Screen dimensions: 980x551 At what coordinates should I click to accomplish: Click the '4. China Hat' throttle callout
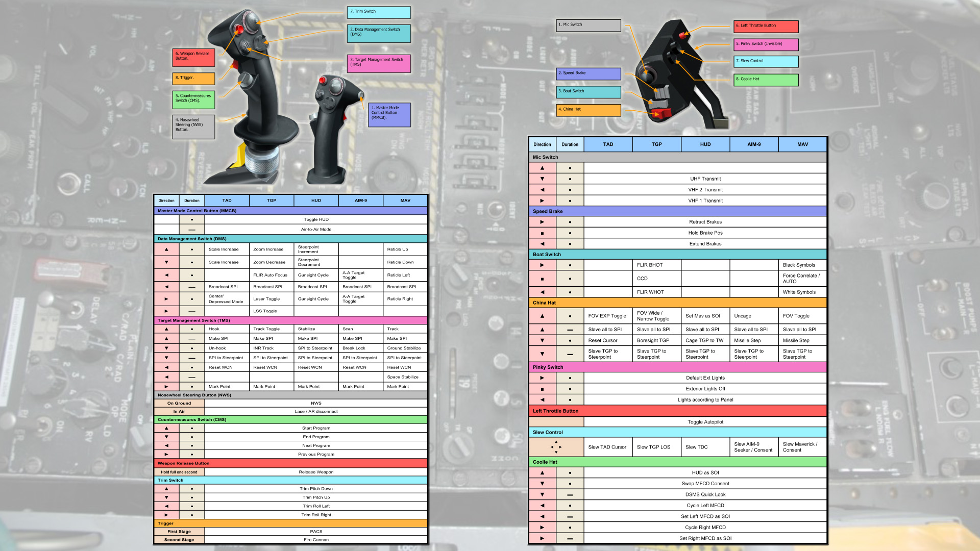[589, 110]
